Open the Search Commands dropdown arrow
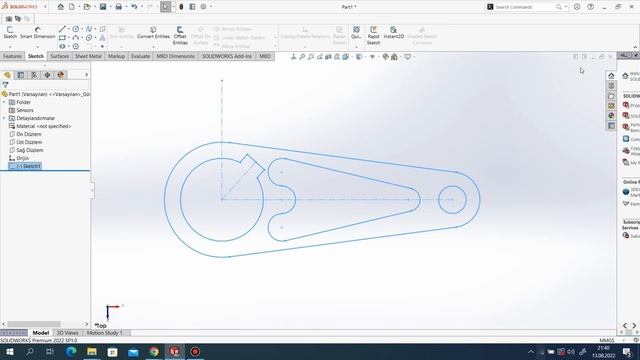 pos(566,7)
